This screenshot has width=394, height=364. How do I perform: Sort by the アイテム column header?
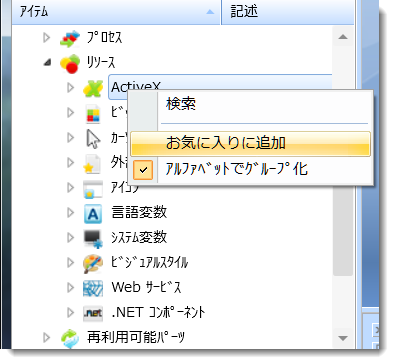[116, 12]
